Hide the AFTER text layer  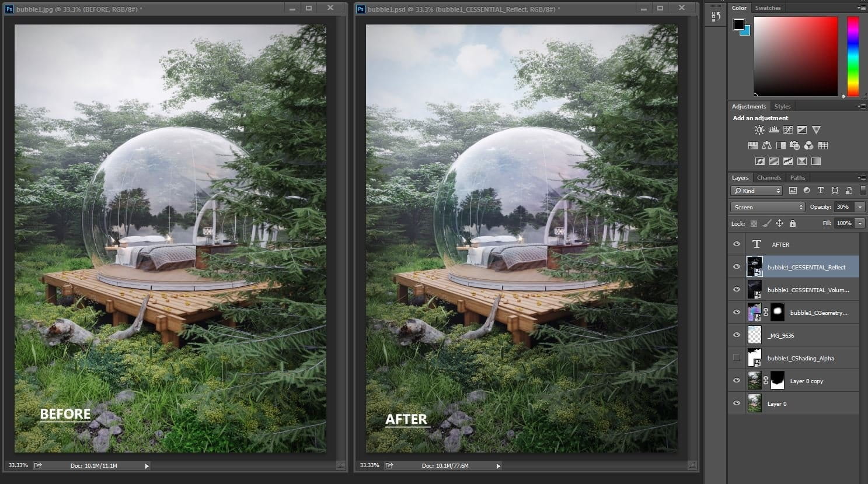[737, 244]
